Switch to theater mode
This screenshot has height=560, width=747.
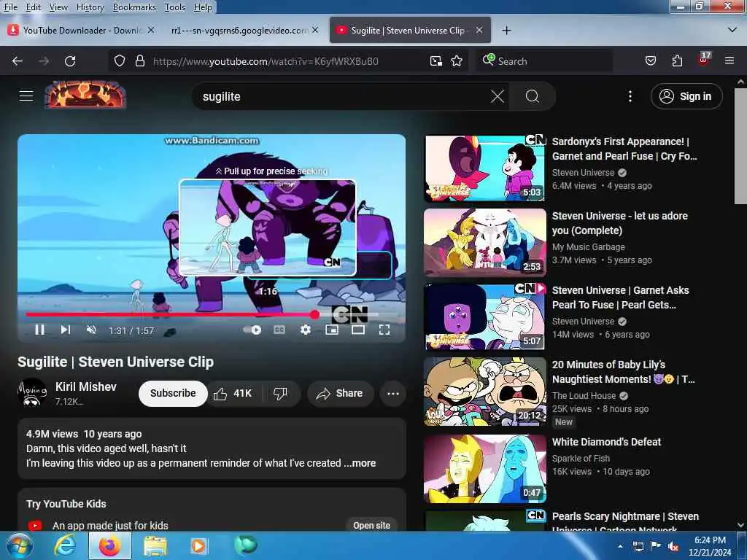pos(358,330)
